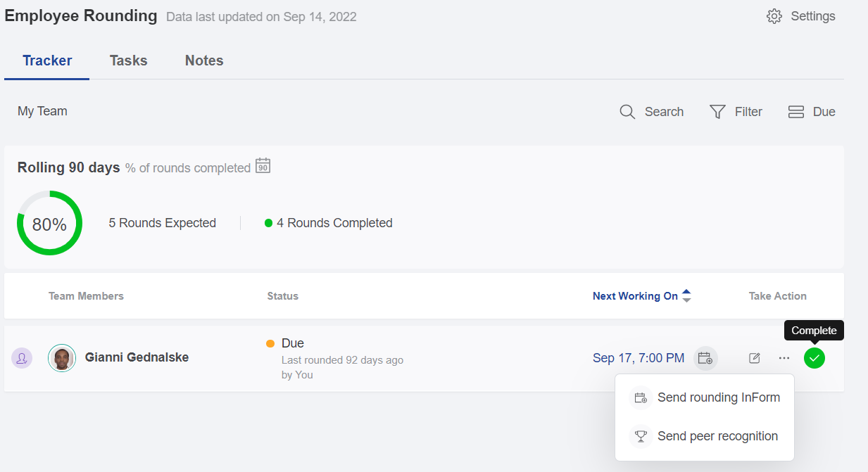Open the Filter funnel icon

click(717, 112)
